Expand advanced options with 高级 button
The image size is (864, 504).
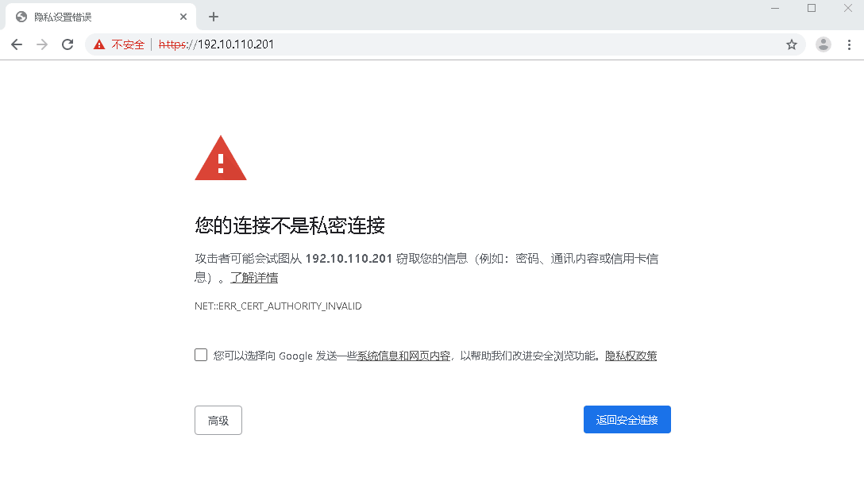tap(218, 420)
